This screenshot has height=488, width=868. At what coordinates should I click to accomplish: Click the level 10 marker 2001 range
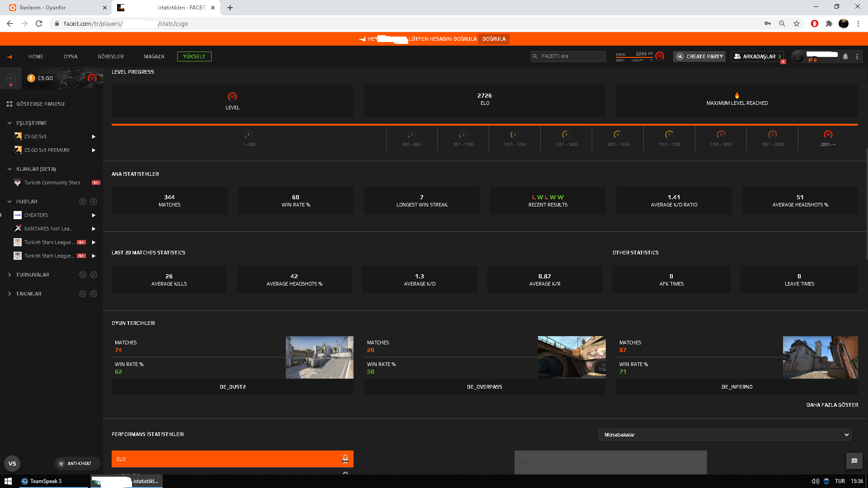click(828, 138)
